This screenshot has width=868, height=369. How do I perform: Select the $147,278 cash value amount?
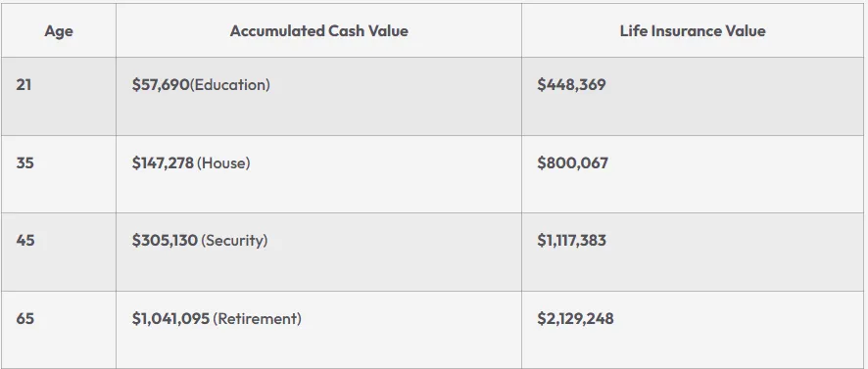click(x=163, y=163)
